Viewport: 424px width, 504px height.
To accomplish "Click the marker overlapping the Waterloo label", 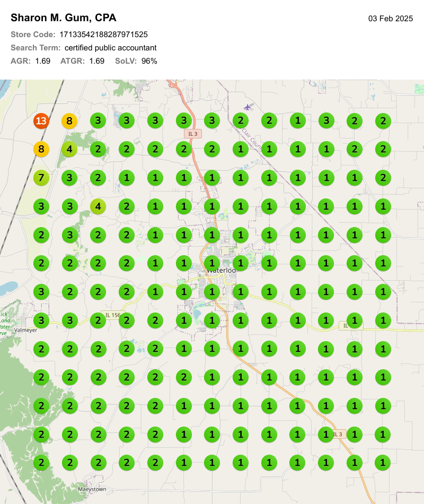I will point(212,263).
